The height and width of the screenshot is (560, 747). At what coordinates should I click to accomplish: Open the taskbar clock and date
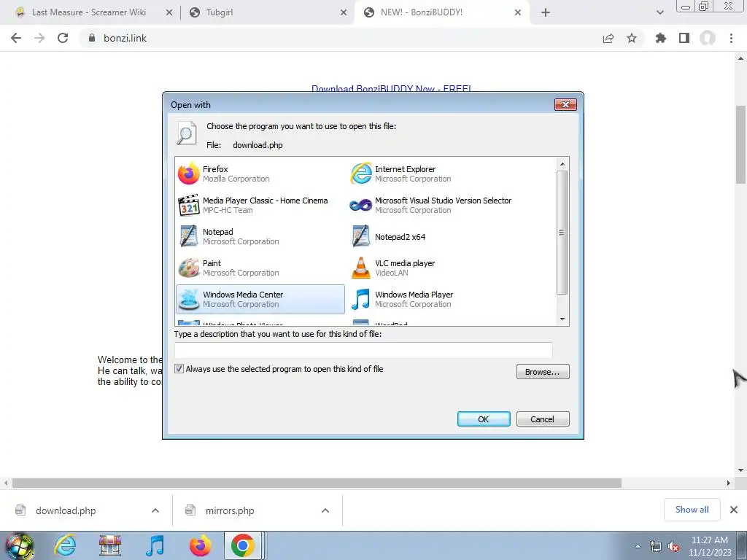[710, 546]
